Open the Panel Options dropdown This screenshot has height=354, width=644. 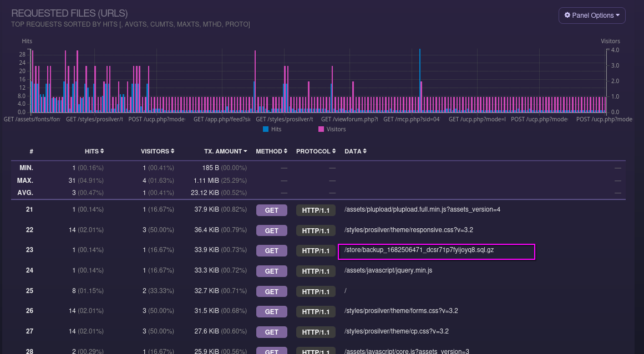coord(592,16)
